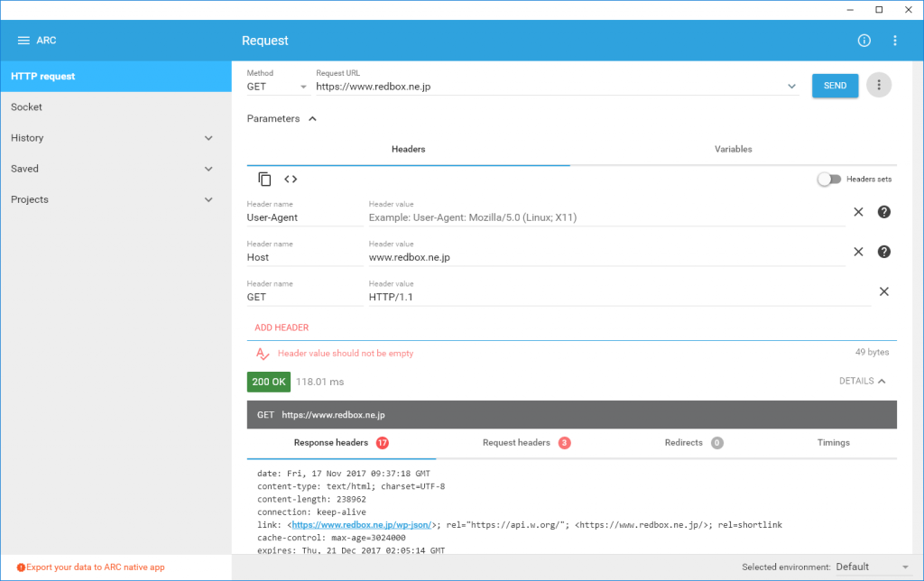Remove the User-Agent header row
This screenshot has height=581, width=924.
click(x=858, y=212)
